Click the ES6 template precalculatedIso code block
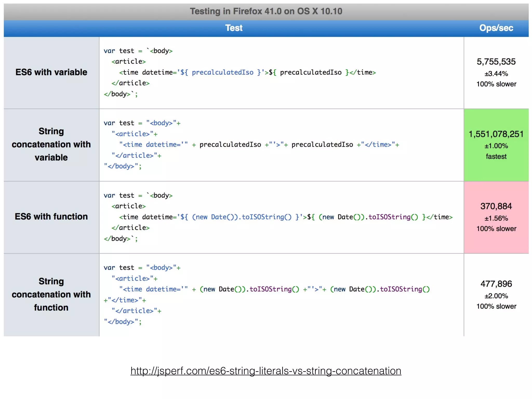This screenshot has width=532, height=399. point(239,72)
